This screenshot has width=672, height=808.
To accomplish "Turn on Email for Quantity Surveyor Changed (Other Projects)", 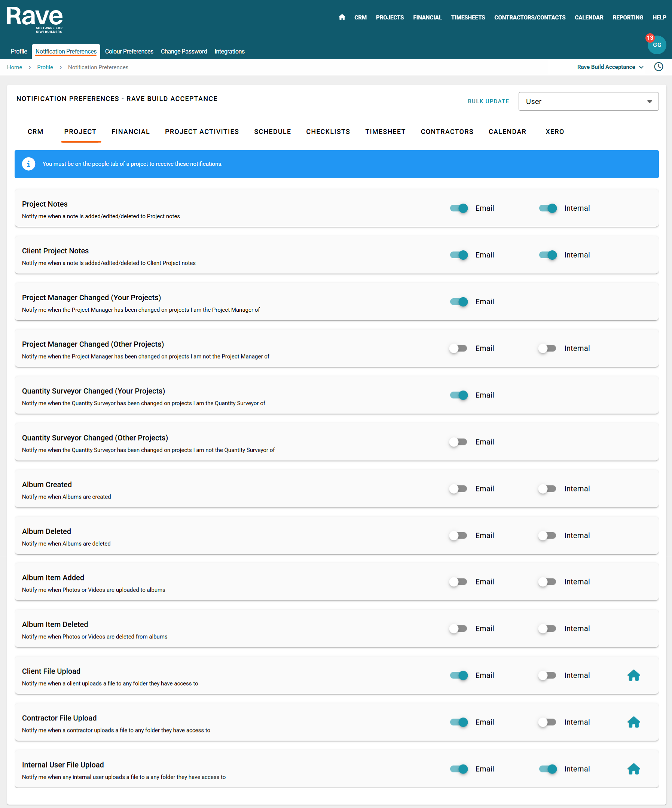I will coord(458,442).
